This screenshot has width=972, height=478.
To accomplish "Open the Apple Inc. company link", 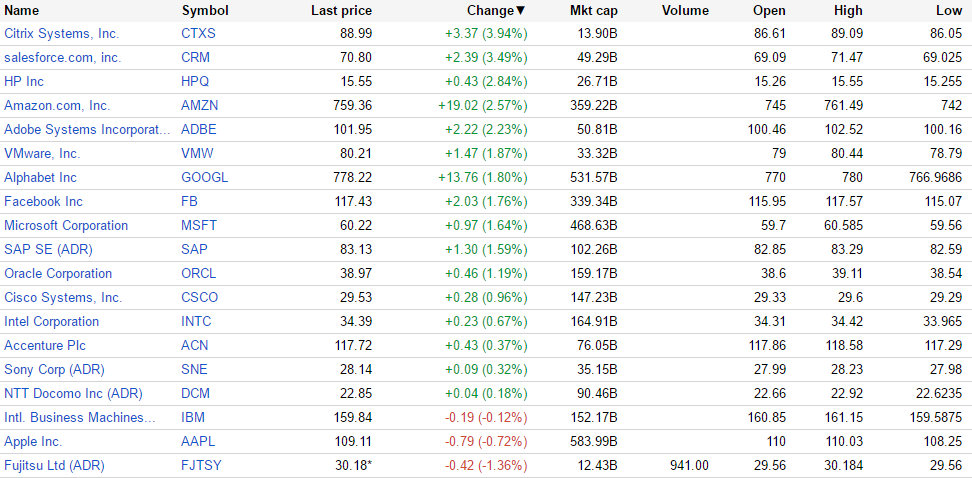I will 33,442.
